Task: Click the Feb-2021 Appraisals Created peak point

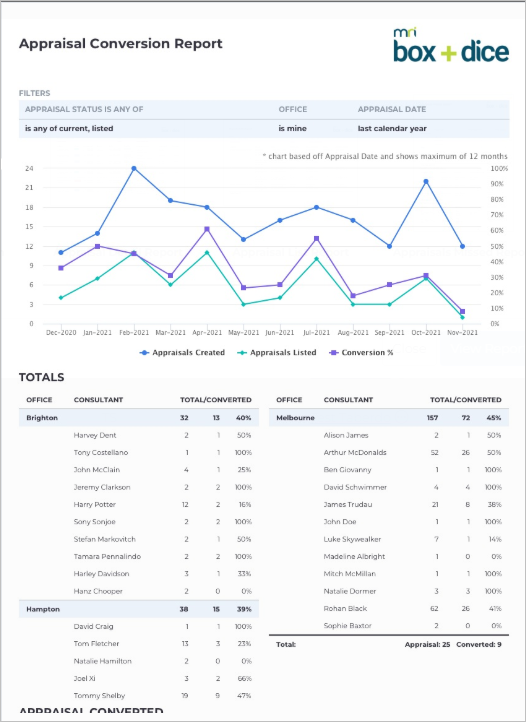Action: [134, 169]
